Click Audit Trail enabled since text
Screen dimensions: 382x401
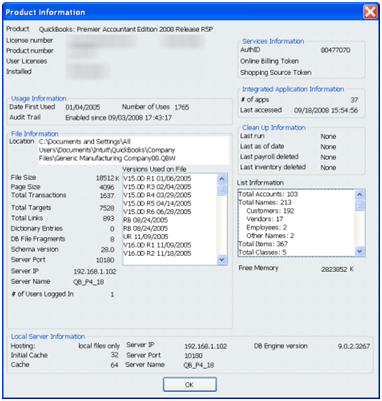click(119, 118)
